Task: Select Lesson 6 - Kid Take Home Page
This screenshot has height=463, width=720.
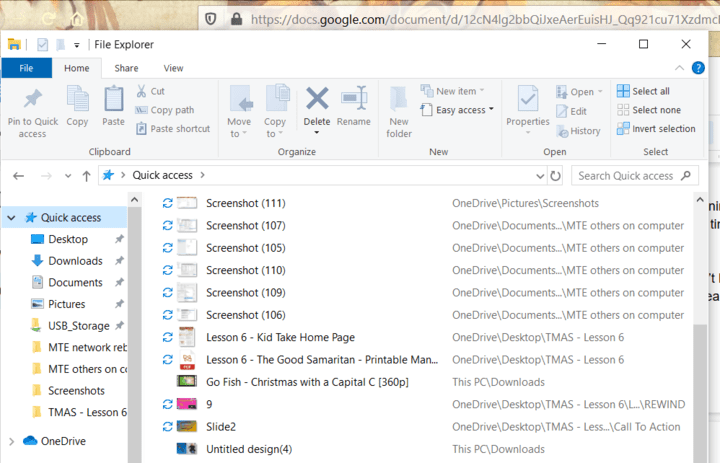Action: (x=281, y=337)
